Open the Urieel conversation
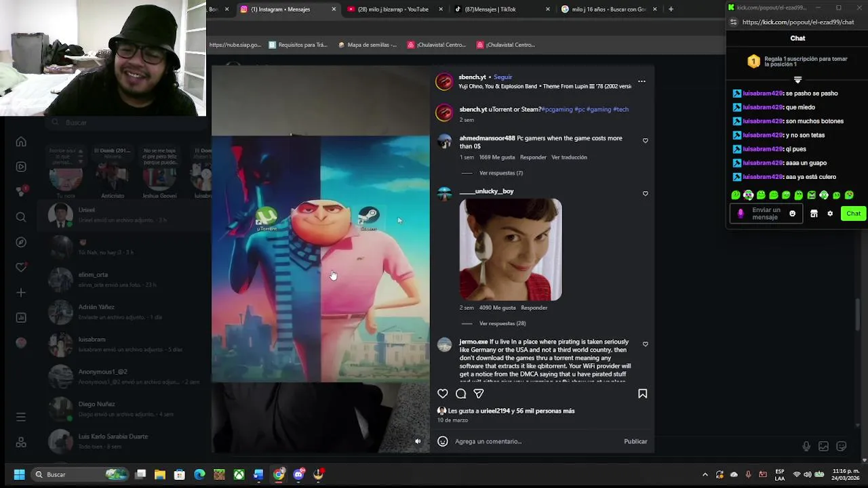Image resolution: width=868 pixels, height=488 pixels. point(125,215)
